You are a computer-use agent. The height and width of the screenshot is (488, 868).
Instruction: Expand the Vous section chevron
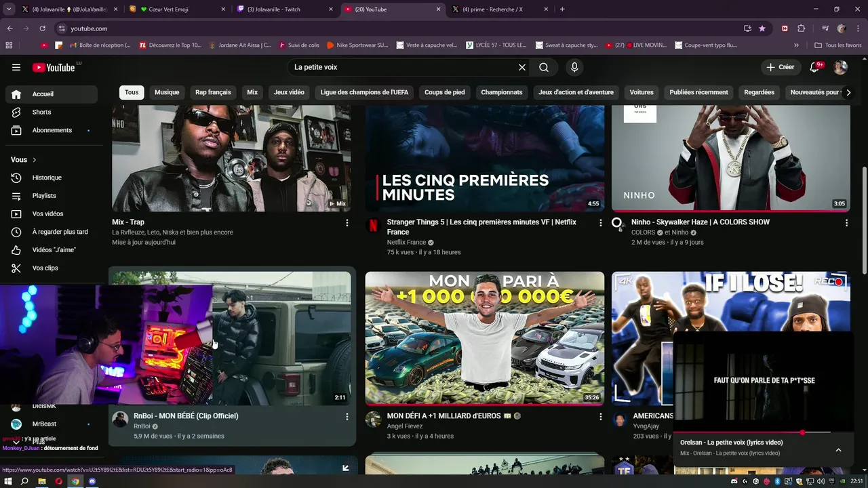[34, 160]
